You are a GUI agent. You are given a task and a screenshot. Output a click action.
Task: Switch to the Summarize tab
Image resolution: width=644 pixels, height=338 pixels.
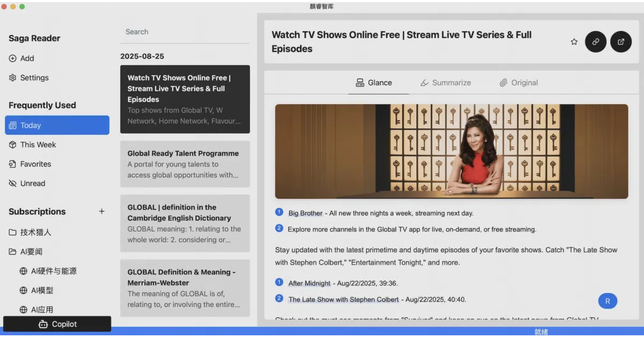(445, 83)
